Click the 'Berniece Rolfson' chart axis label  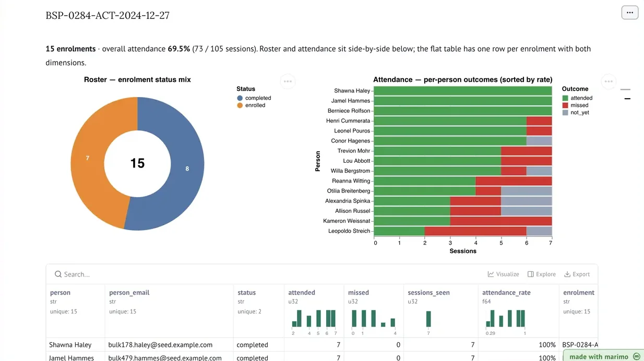click(x=349, y=111)
